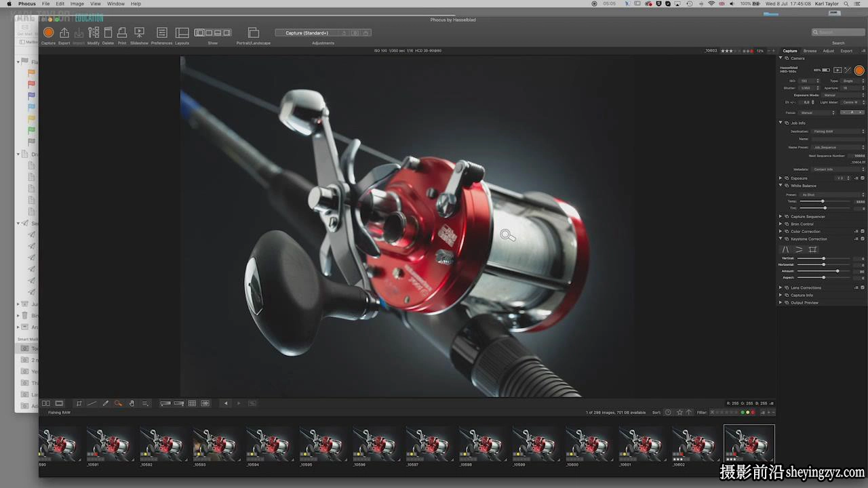Expand the Exposure section
This screenshot has height=488, width=868.
click(781, 178)
